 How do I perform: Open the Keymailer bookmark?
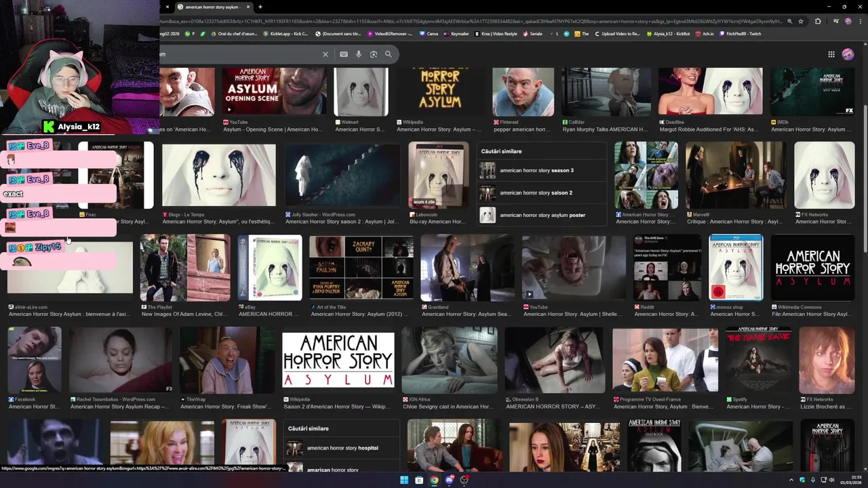456,33
